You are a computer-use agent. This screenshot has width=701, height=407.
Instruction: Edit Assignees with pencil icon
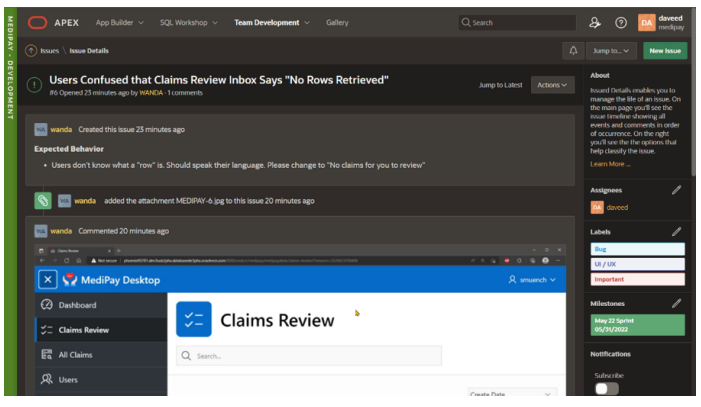click(x=676, y=190)
